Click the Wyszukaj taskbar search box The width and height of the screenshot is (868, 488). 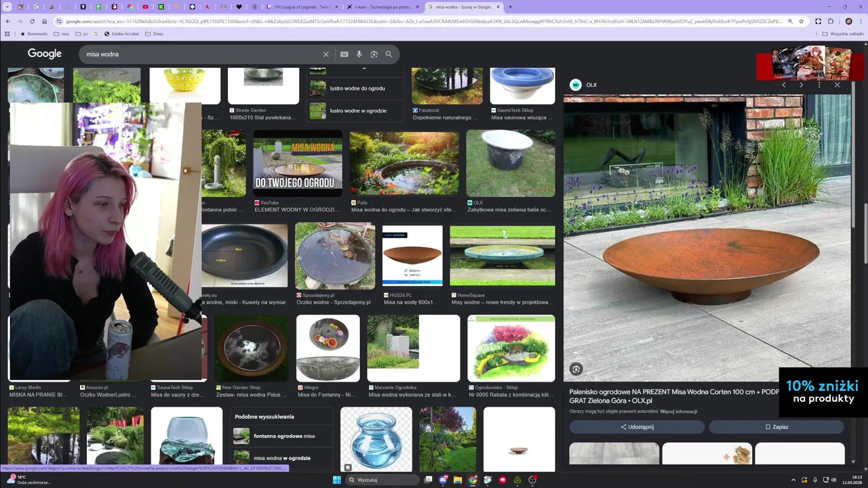382,480
